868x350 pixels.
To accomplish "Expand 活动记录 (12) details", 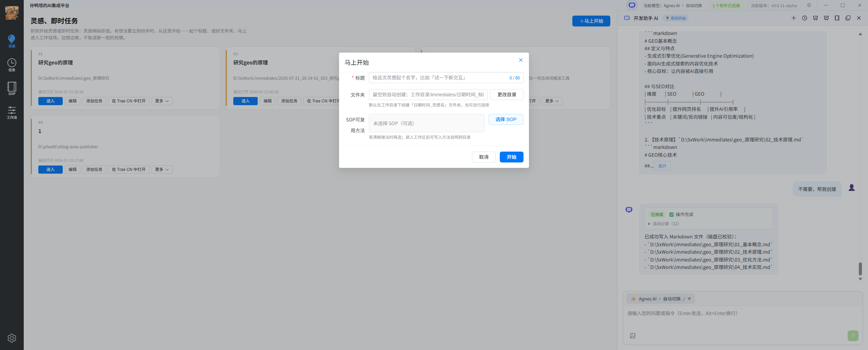I will 664,224.
